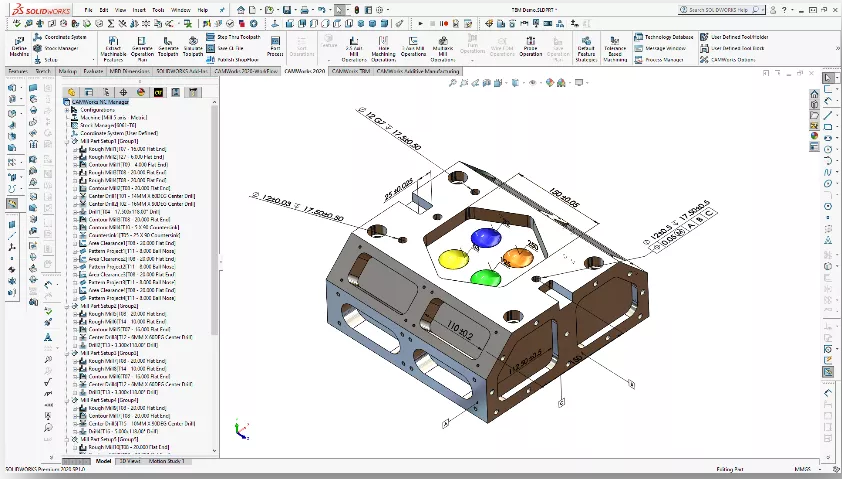Open the Motion Study 1 tab
Screen dimensions: 842x479
pos(166,461)
